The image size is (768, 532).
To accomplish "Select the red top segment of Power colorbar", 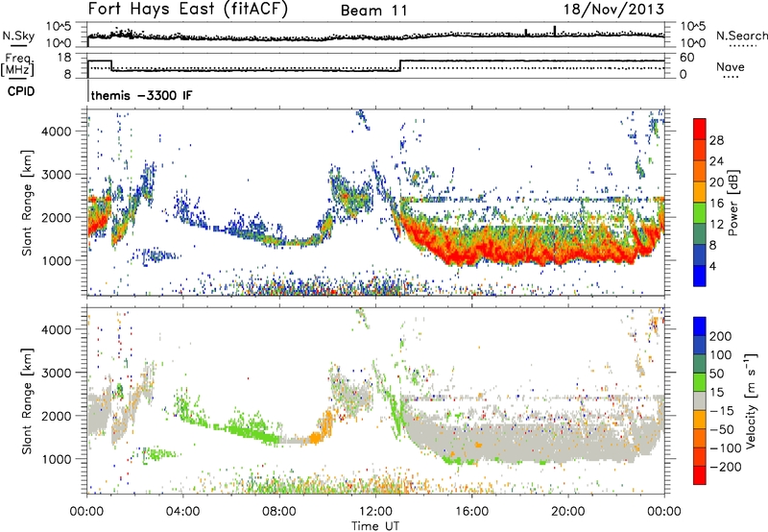I will tap(700, 130).
